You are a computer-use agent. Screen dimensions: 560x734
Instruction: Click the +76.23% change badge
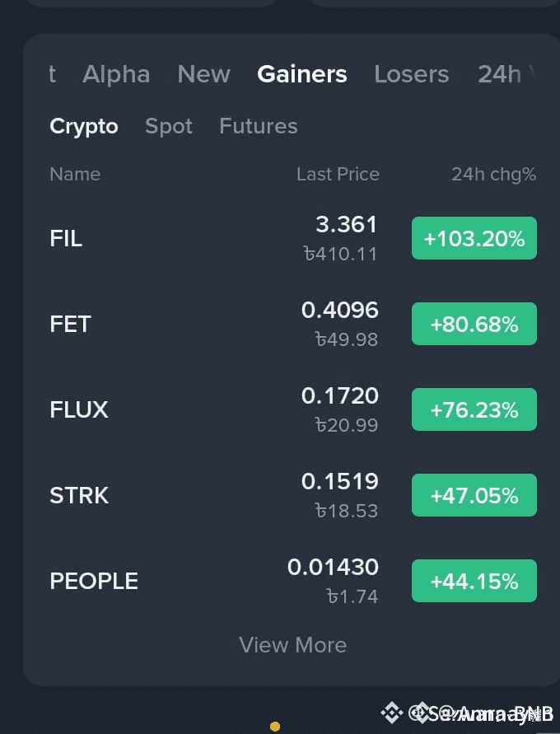pos(474,409)
